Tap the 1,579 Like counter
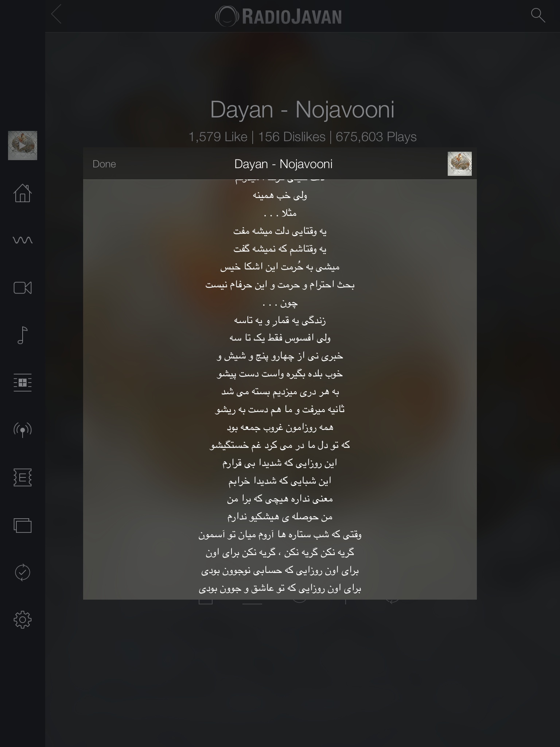The width and height of the screenshot is (560, 747). point(218,137)
